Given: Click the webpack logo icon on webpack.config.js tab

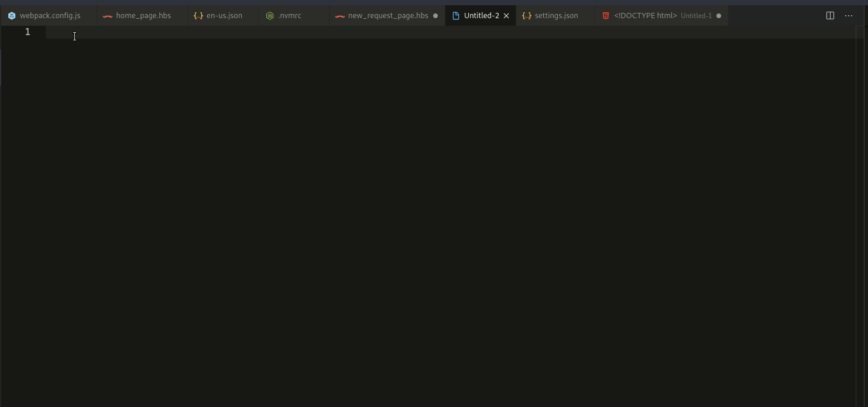Looking at the screenshot, I should coord(12,15).
